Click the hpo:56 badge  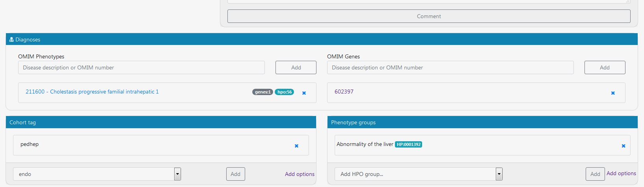pyautogui.click(x=284, y=92)
